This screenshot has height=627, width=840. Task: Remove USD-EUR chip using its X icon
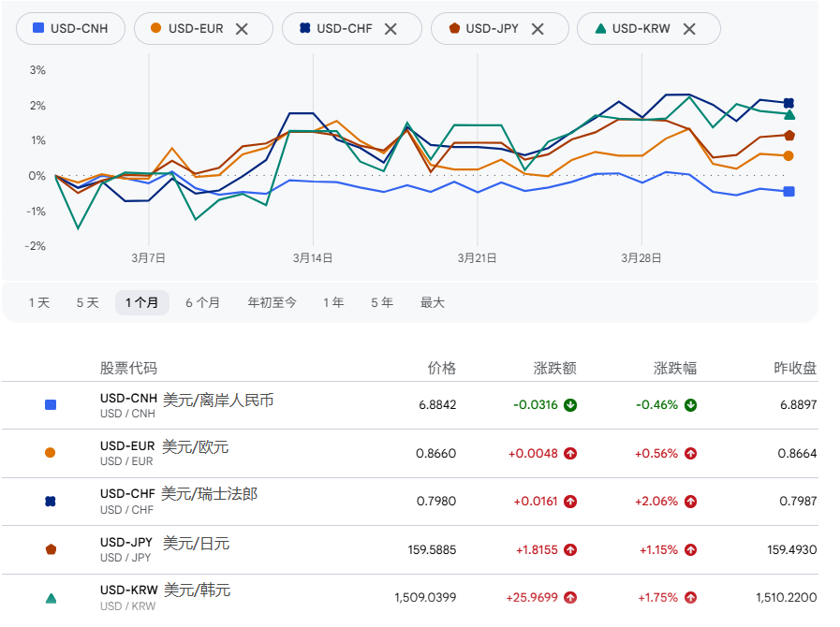(x=242, y=29)
